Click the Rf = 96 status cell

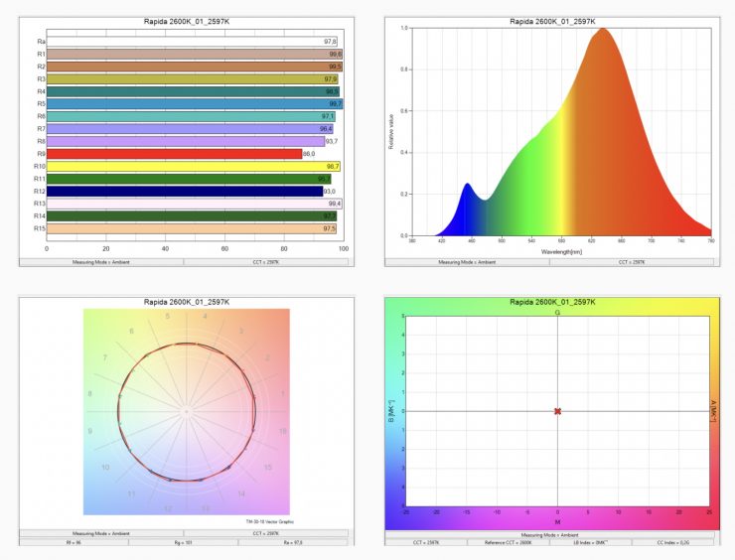pyautogui.click(x=74, y=542)
